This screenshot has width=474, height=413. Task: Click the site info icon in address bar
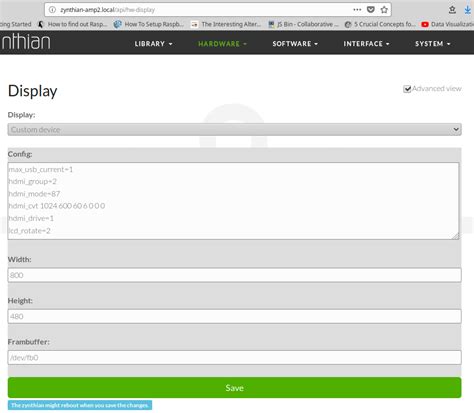(52, 10)
